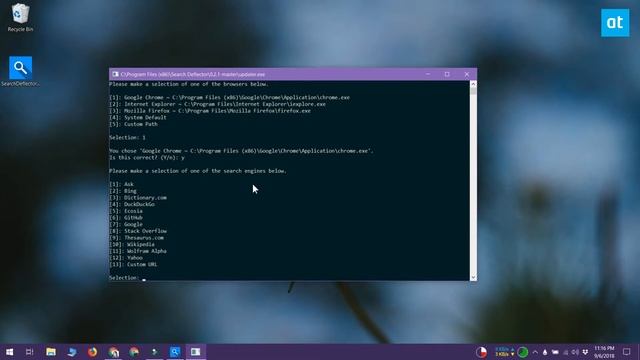Click the '[3]: Dictionary.com' line

tap(138, 198)
